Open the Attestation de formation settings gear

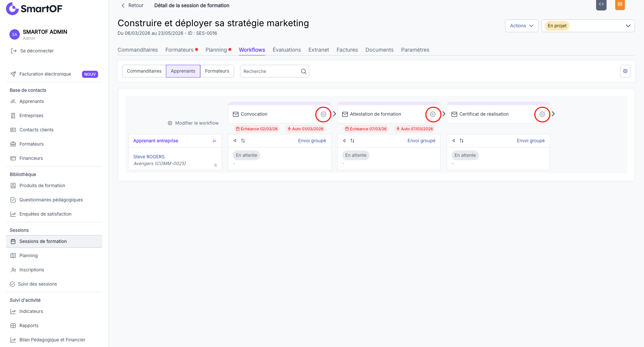coord(433,114)
